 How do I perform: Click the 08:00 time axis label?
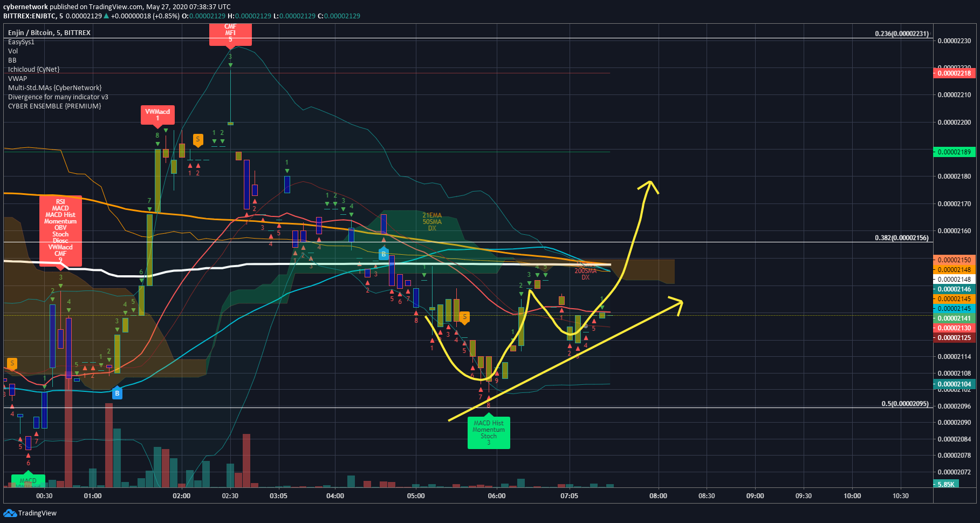[x=658, y=496]
